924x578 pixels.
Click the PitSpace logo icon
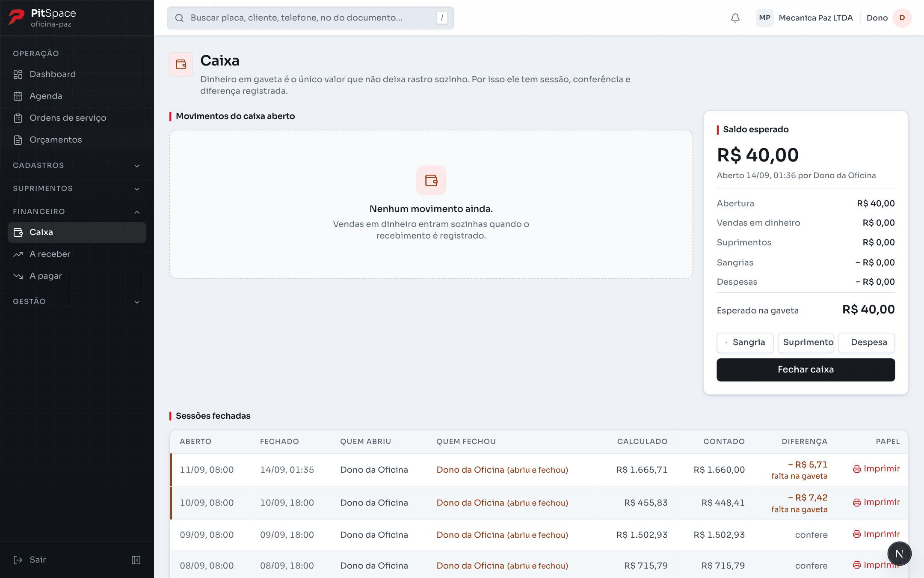tap(17, 18)
